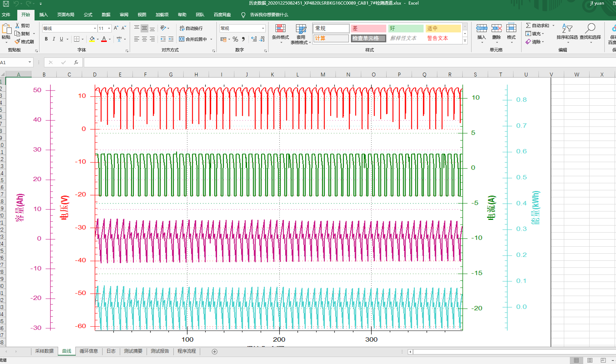Switch to the 插入 ribbon tab
616x364 pixels.
click(43, 15)
